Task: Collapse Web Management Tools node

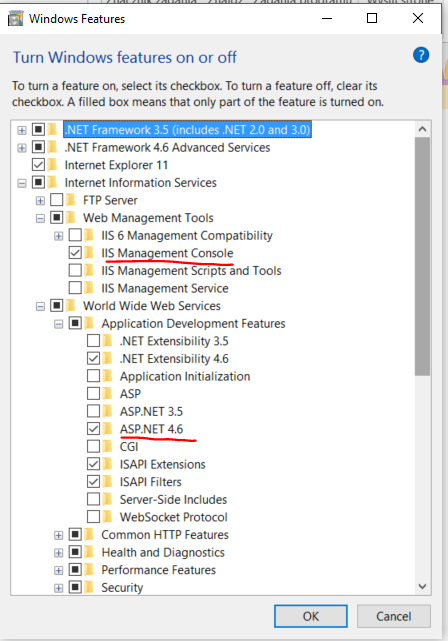Action: coord(40,218)
